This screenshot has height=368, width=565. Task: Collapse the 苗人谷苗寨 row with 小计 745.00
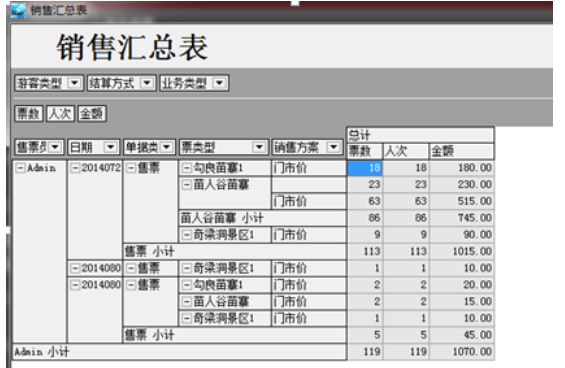click(187, 185)
